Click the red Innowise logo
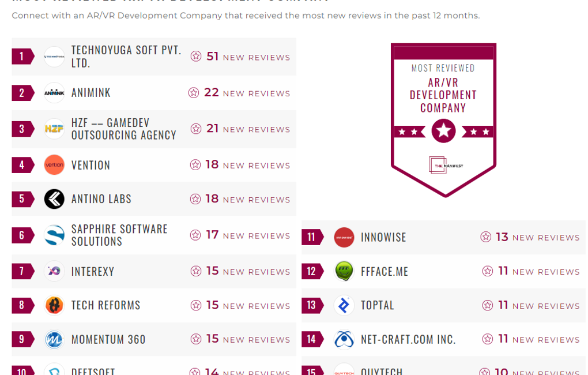This screenshot has width=588, height=375. [344, 237]
